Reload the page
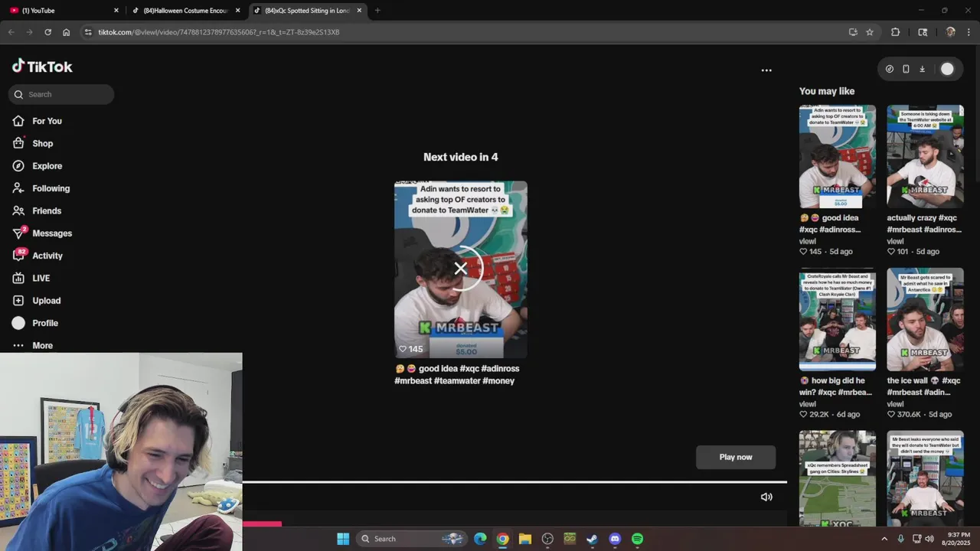This screenshot has height=551, width=980. (47, 32)
